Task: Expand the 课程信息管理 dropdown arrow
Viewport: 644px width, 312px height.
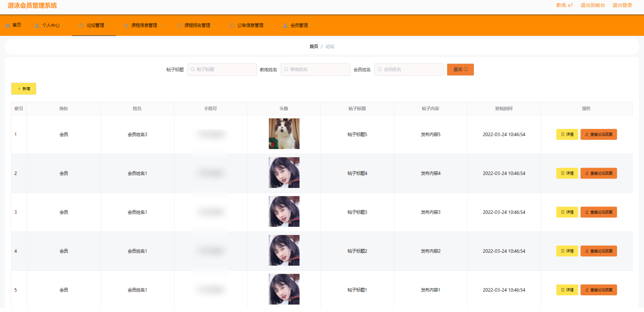Action: pos(162,26)
